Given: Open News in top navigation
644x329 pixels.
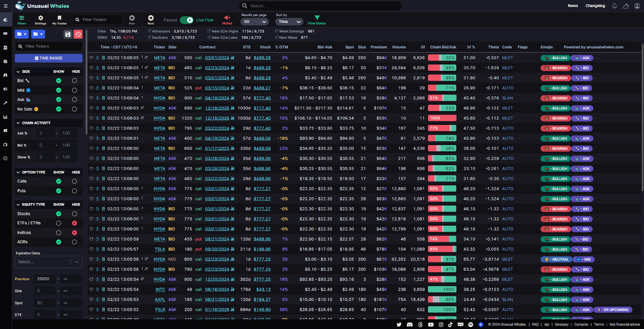Looking at the screenshot, I should click(573, 6).
